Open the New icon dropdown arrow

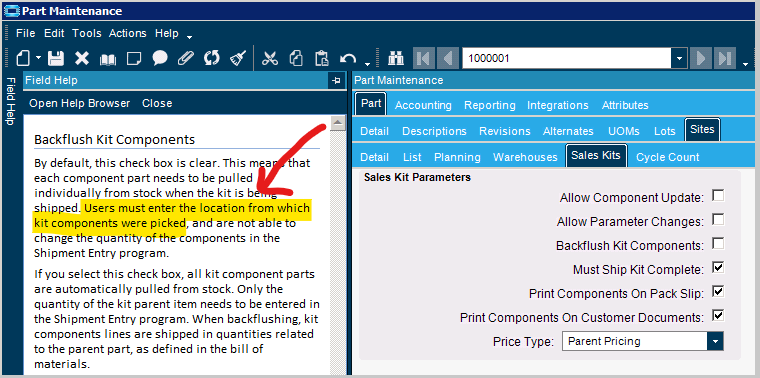[x=38, y=58]
